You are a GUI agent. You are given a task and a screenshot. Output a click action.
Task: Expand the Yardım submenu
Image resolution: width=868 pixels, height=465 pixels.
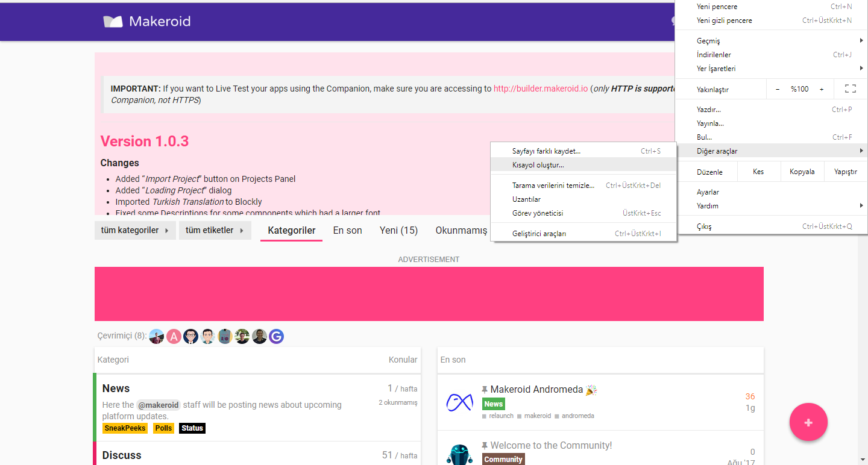click(x=771, y=206)
